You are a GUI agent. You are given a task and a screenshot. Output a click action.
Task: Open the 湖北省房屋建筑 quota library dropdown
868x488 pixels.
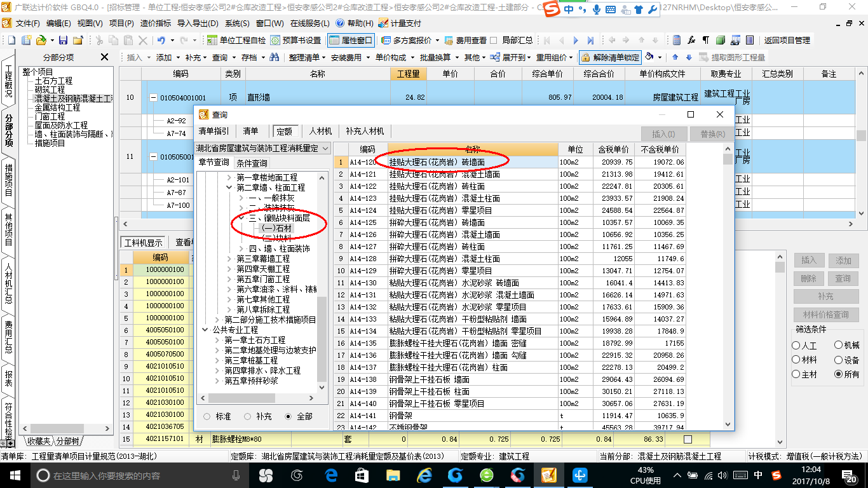click(x=326, y=148)
